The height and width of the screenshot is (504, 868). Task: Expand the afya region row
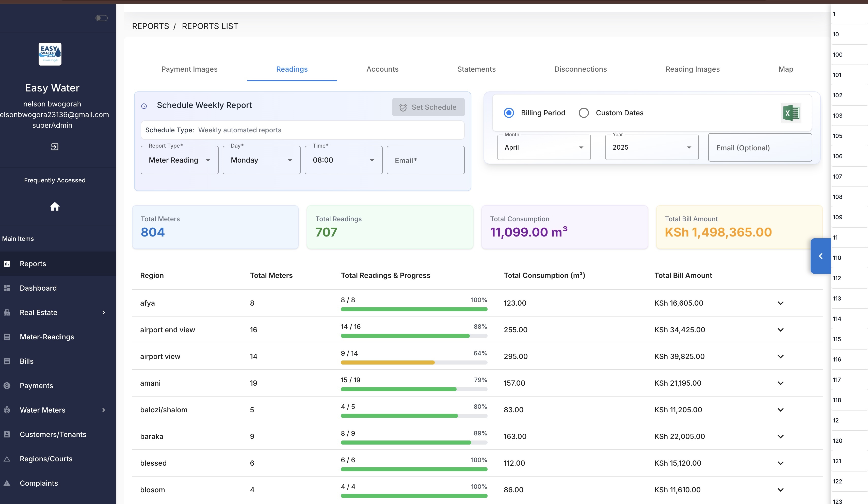click(780, 303)
